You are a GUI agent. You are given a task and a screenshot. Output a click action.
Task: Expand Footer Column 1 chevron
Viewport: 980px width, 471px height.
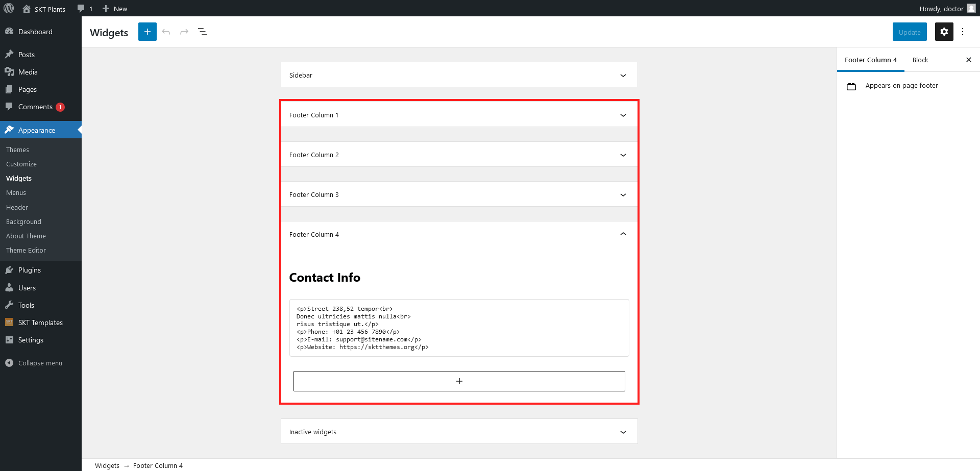click(623, 115)
